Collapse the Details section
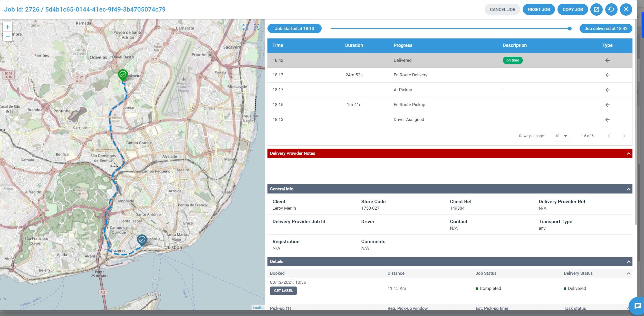The height and width of the screenshot is (316, 644). tap(628, 262)
